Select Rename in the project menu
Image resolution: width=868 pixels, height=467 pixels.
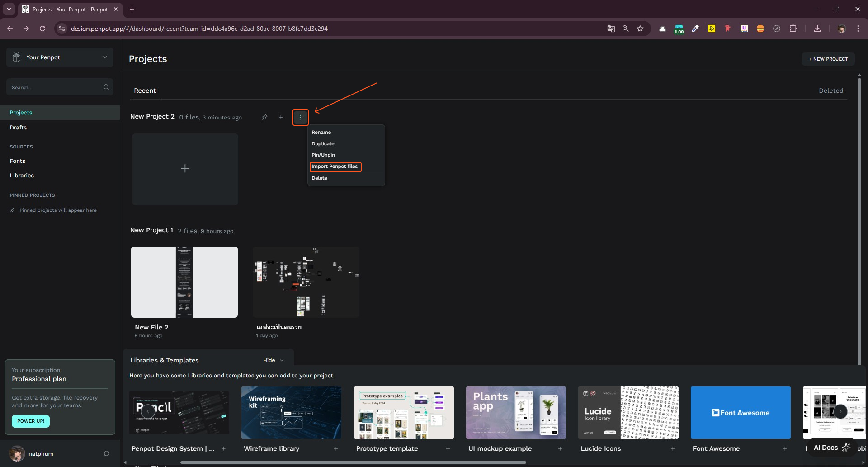point(321,132)
